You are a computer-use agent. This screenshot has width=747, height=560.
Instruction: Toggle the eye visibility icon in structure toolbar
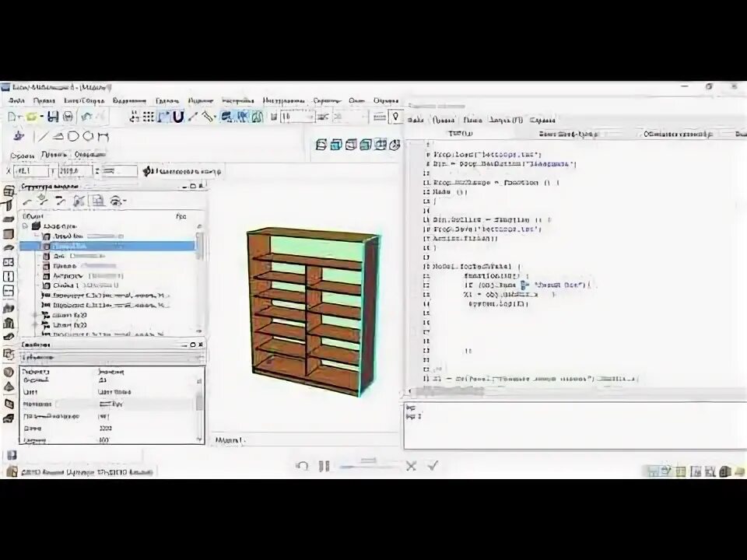pos(115,201)
